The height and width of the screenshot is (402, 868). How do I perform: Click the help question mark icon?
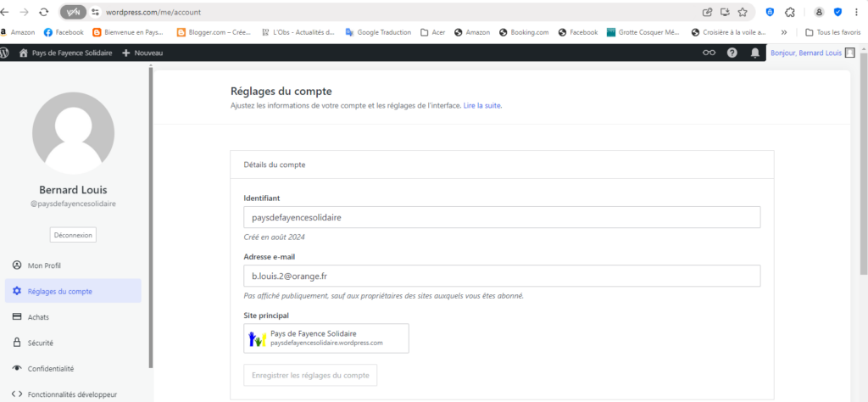[x=732, y=53]
